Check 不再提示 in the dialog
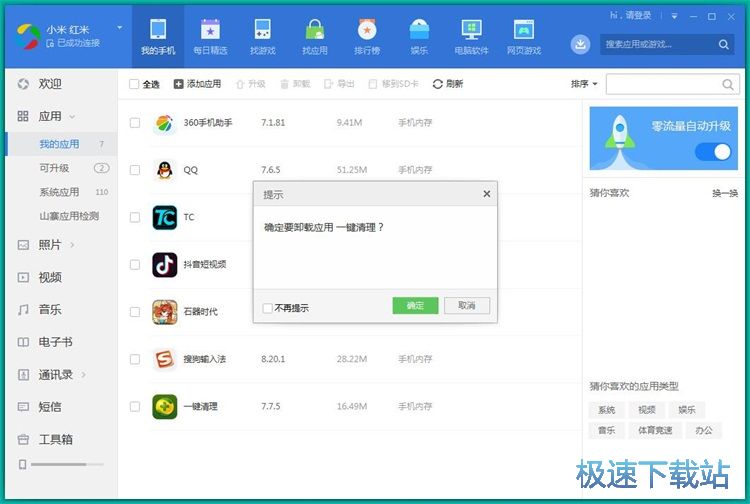750x504 pixels. click(x=267, y=308)
